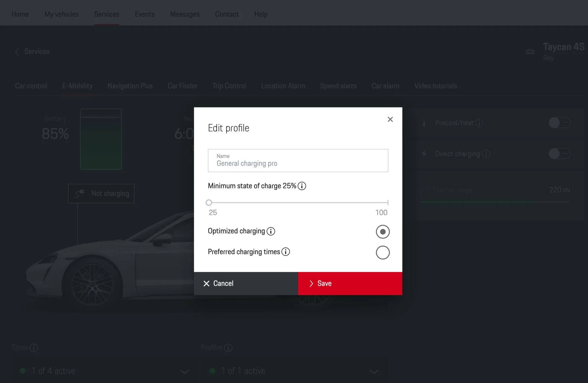Viewport: 588px width, 383px height.
Task: Open the Home menu item
Action: tap(20, 14)
